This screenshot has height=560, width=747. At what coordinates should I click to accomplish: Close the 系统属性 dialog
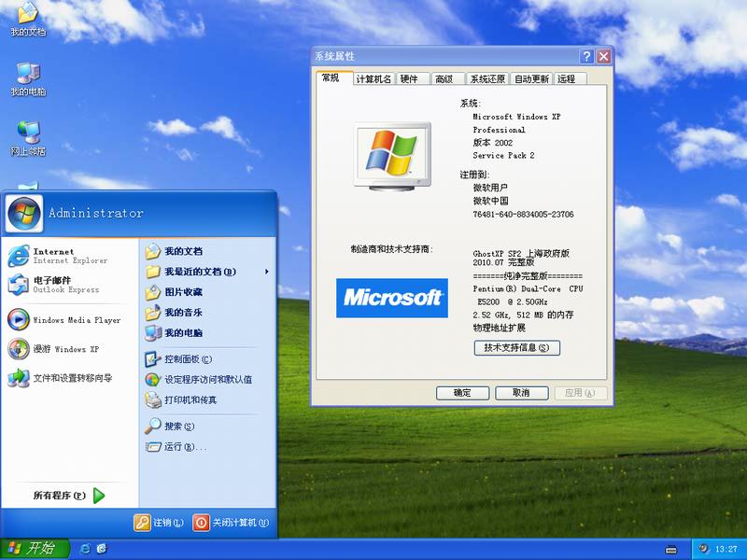[x=603, y=57]
